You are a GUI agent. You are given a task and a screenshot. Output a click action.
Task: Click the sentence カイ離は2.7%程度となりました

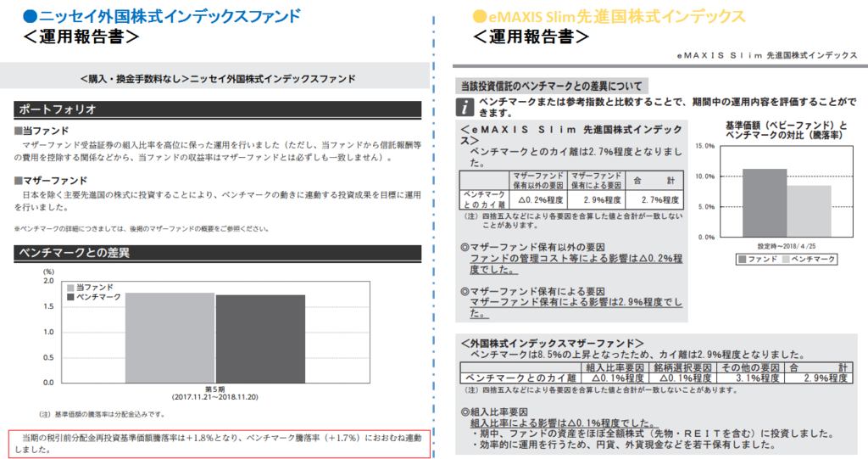[576, 157]
